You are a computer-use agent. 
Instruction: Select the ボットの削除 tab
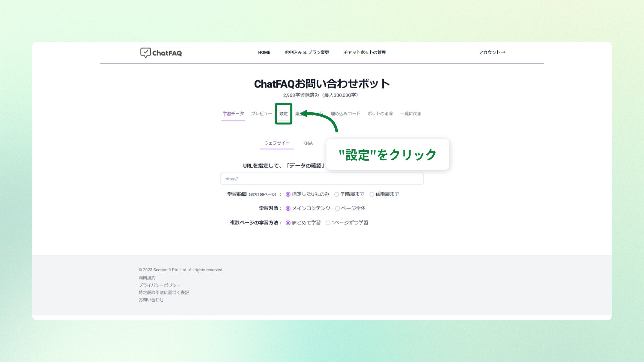(x=380, y=114)
